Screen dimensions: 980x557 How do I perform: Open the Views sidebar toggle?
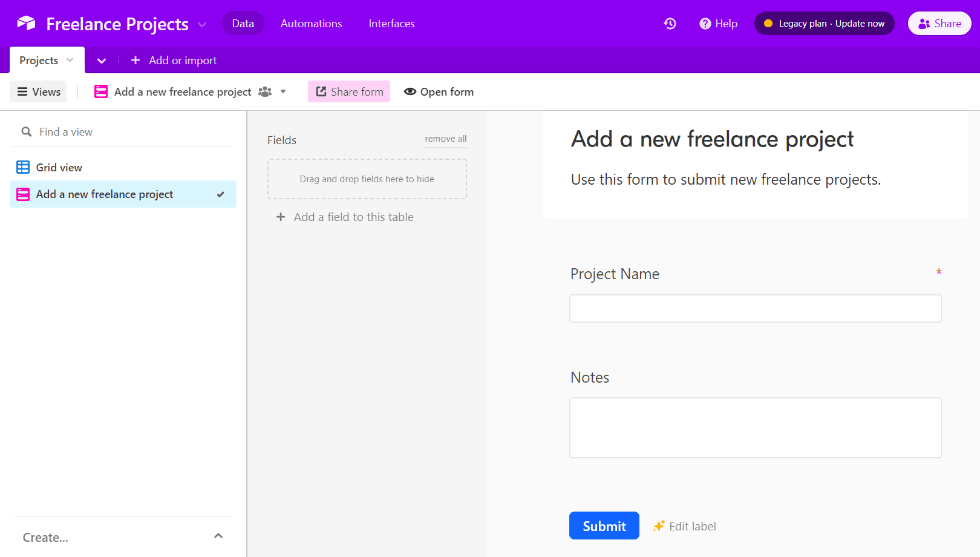coord(38,91)
